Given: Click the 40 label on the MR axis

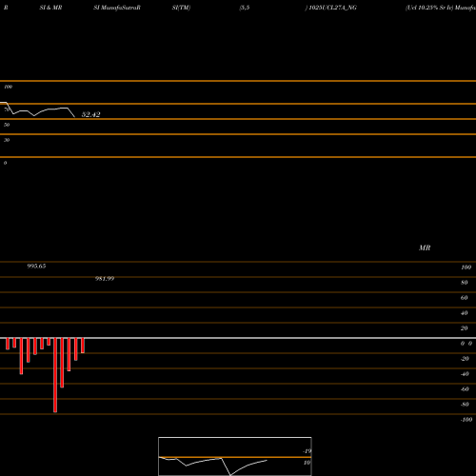Looking at the screenshot, I should click(x=465, y=313).
